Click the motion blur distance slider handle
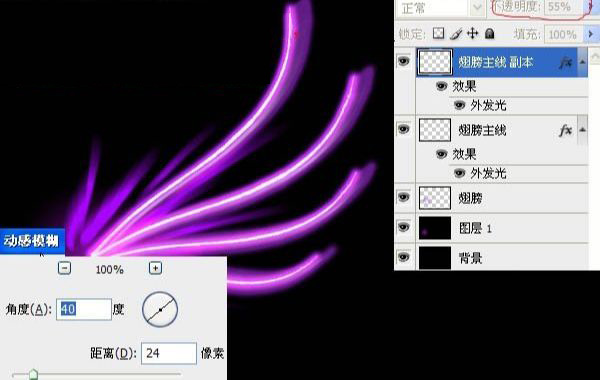The width and height of the screenshot is (600, 380). point(34,374)
